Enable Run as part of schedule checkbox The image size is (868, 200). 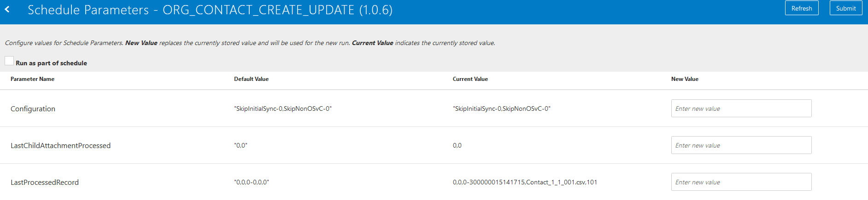coord(9,61)
